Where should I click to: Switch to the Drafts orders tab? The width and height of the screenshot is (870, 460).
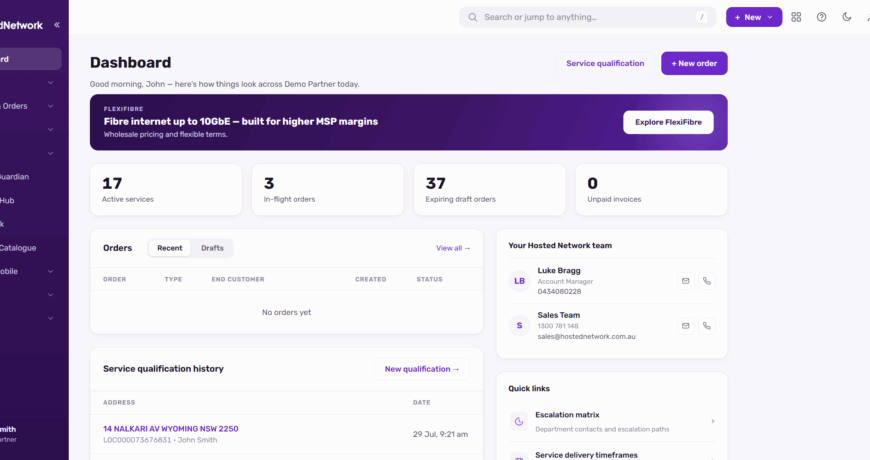[x=213, y=248]
